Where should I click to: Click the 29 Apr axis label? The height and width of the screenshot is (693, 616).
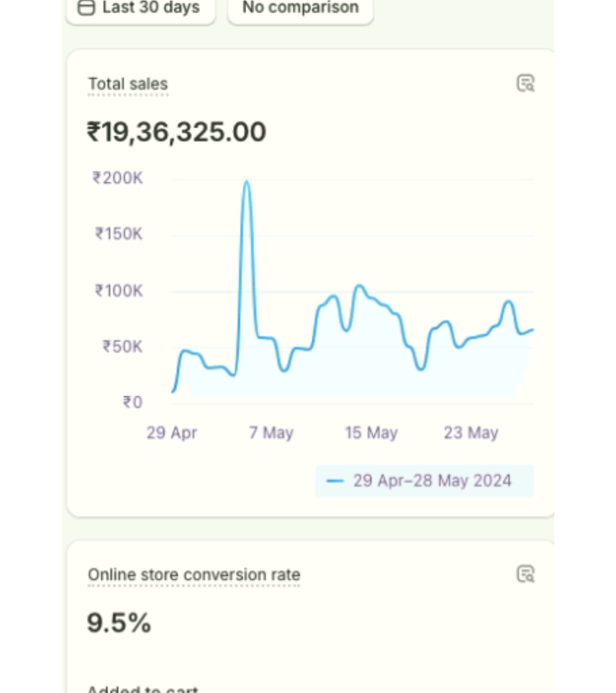[x=171, y=433]
